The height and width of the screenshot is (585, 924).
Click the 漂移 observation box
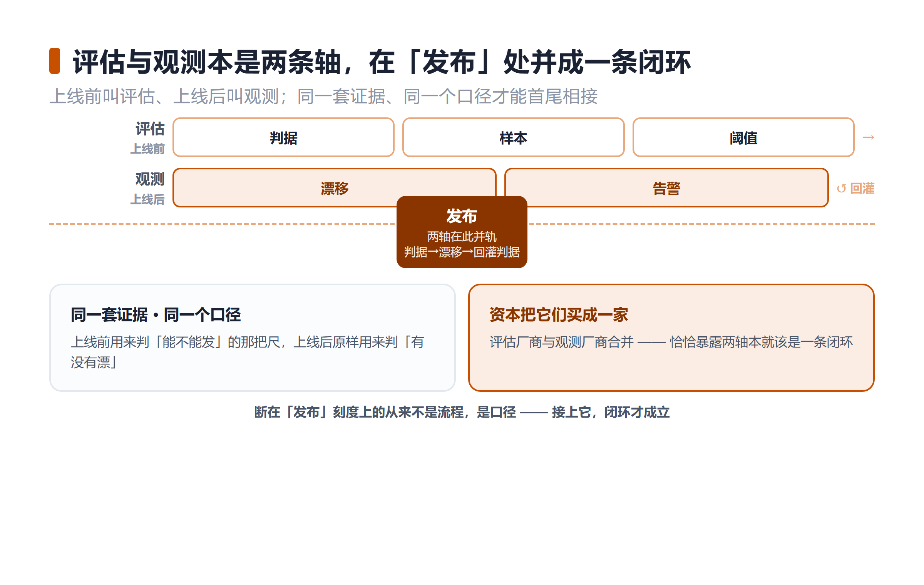[335, 188]
